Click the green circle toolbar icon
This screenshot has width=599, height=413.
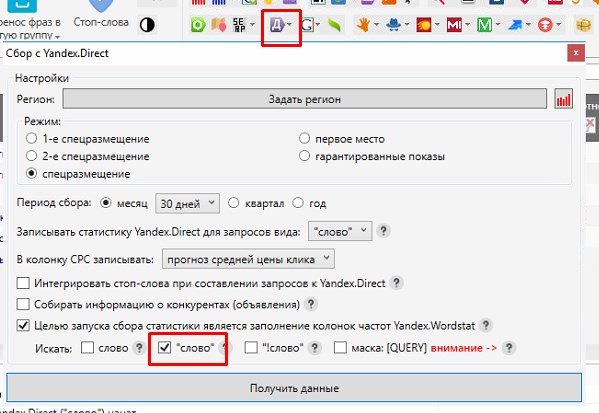point(198,25)
